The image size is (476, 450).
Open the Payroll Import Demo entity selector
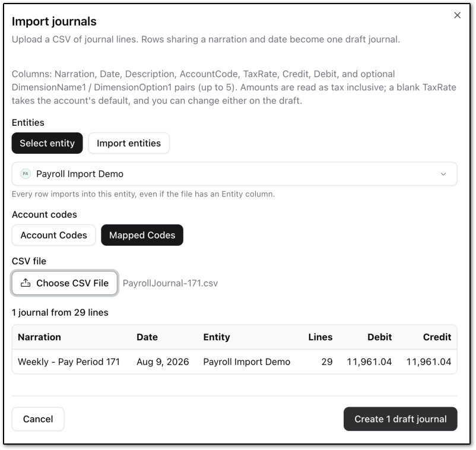coord(234,174)
